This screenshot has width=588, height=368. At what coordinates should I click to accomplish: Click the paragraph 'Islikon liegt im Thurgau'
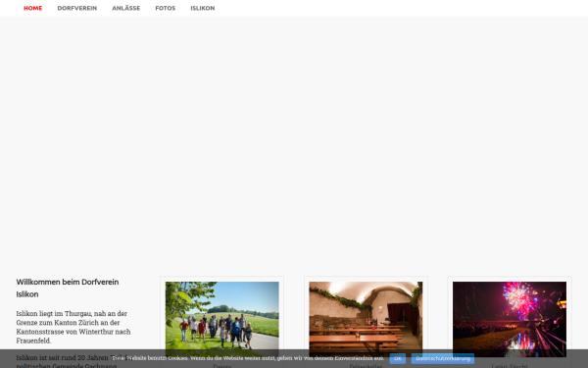73,327
